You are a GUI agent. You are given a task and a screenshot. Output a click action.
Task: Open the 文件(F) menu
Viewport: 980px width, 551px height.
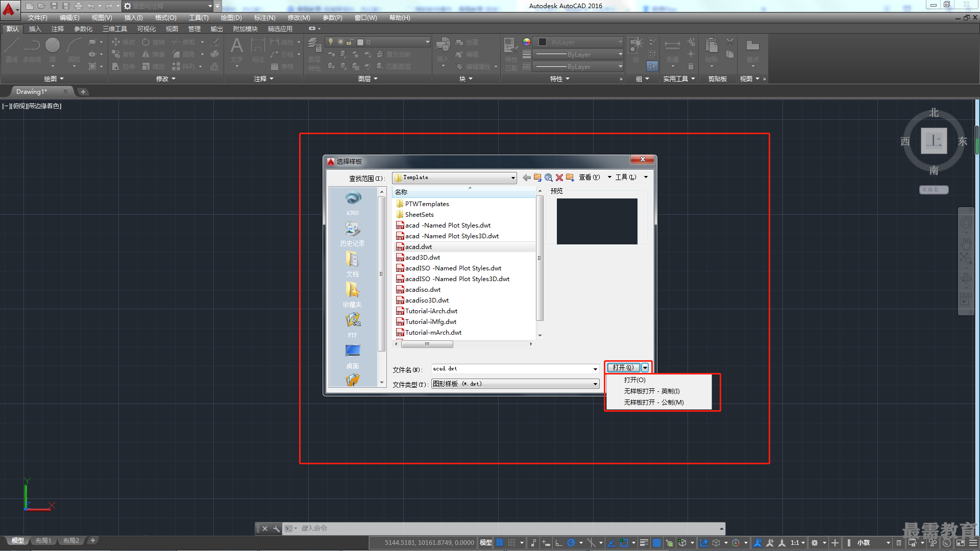coord(38,18)
